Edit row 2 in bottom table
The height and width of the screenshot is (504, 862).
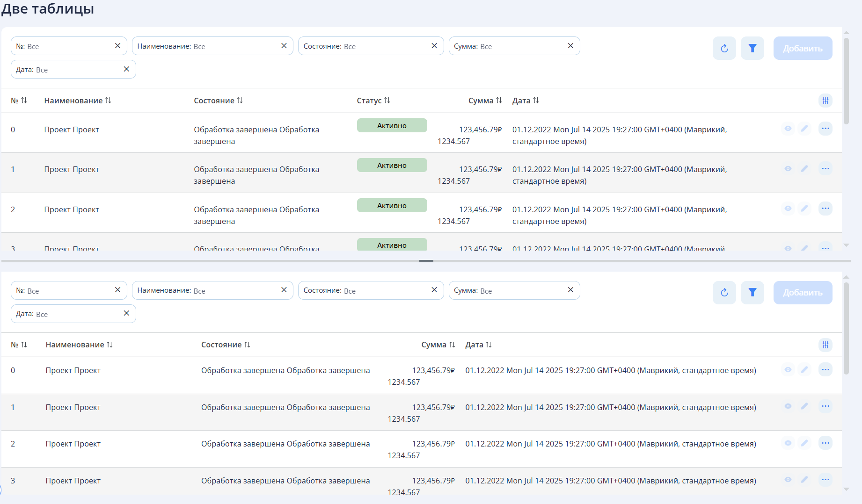point(804,443)
